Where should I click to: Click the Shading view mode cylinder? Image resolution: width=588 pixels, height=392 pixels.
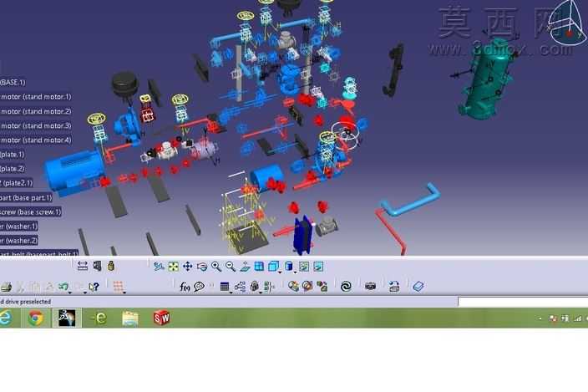288,267
